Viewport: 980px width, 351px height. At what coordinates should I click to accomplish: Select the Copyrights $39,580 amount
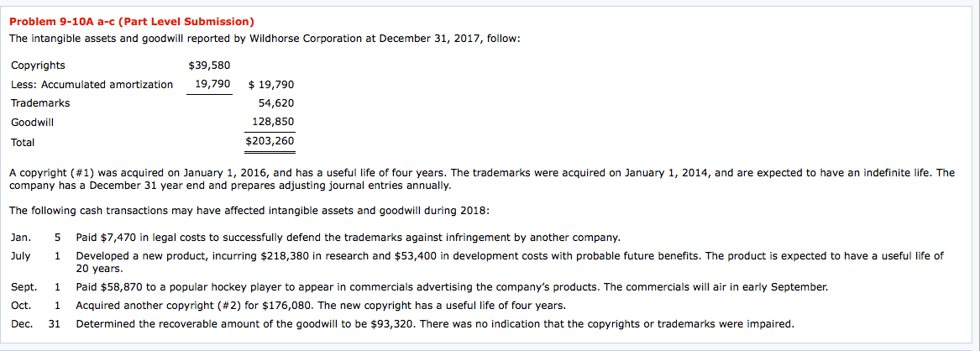coord(210,65)
